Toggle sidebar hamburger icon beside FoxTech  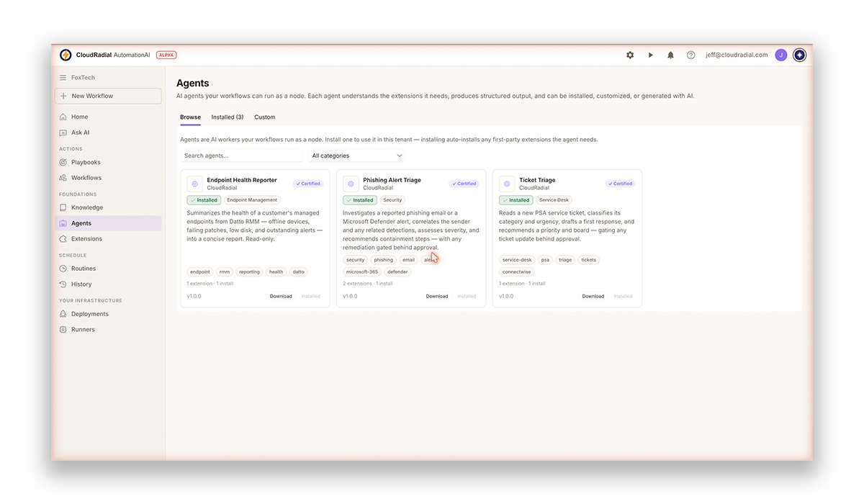(63, 78)
